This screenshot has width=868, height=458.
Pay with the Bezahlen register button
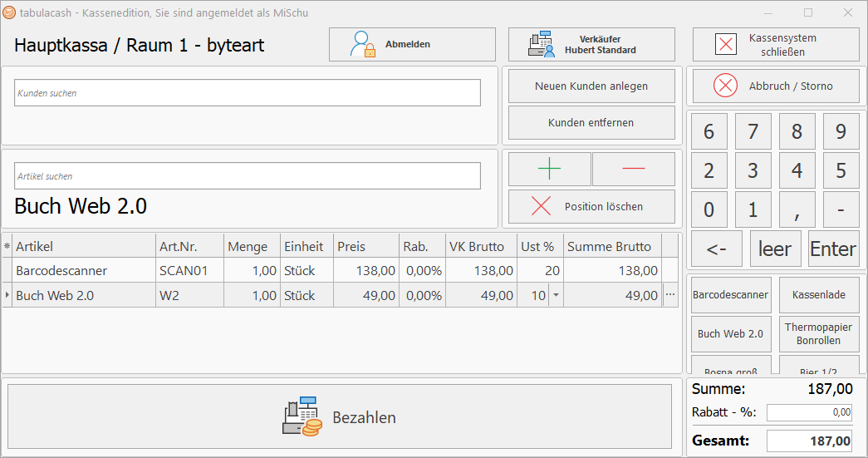click(340, 417)
